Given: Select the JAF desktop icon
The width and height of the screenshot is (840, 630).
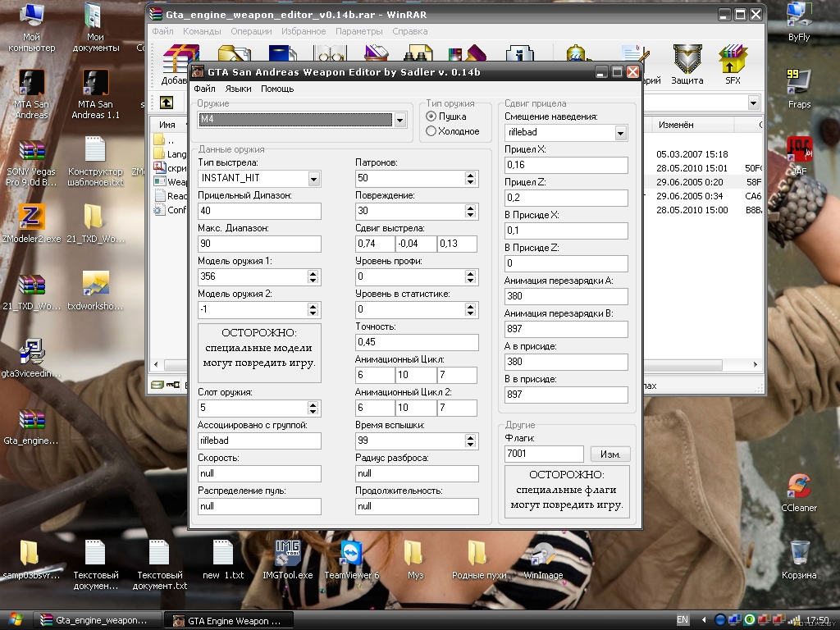Looking at the screenshot, I should coord(799,157).
